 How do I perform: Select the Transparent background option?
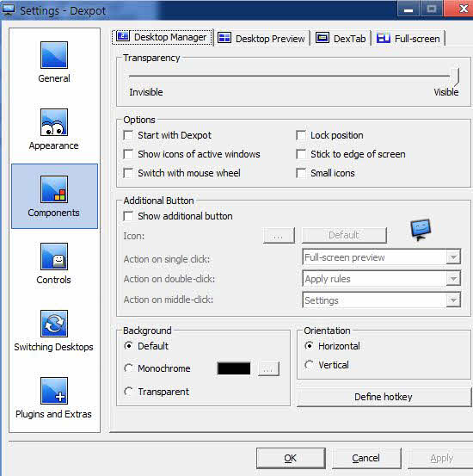coord(128,392)
